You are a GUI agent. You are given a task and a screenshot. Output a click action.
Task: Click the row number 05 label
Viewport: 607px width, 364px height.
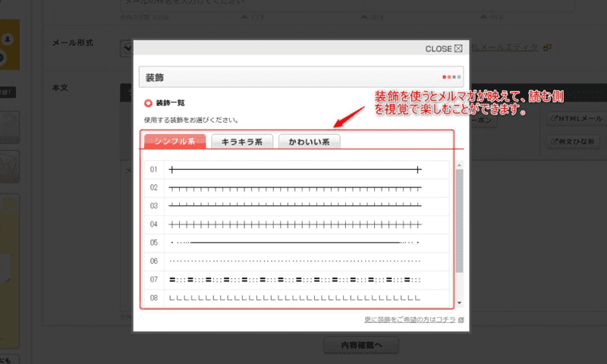point(154,243)
